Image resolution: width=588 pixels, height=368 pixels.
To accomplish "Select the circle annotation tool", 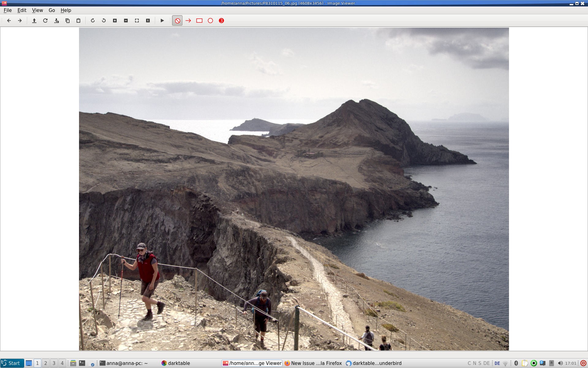I will pos(210,21).
